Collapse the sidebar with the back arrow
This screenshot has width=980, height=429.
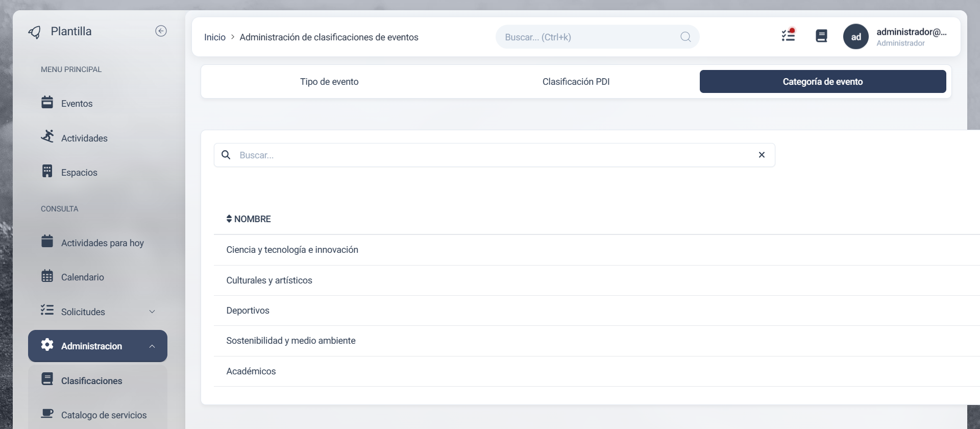(161, 31)
